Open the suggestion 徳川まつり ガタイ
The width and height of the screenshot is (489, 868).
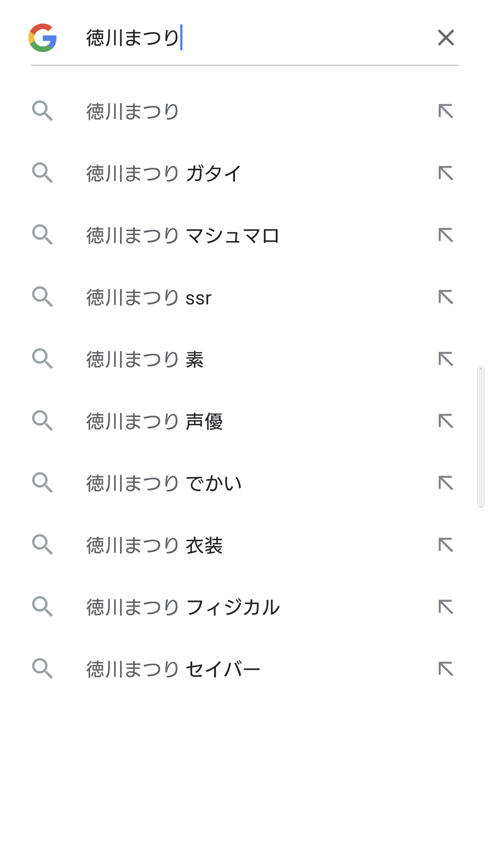[164, 174]
